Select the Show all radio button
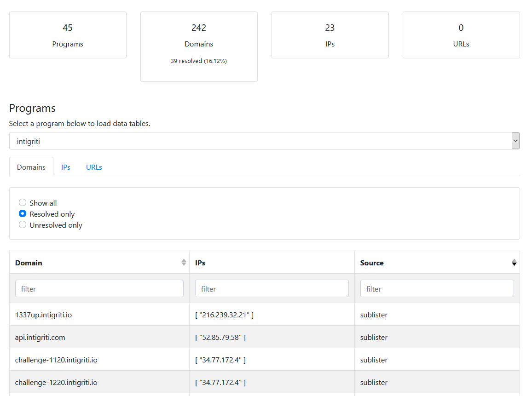Screen dimensions: 532x396 pyautogui.click(x=23, y=203)
